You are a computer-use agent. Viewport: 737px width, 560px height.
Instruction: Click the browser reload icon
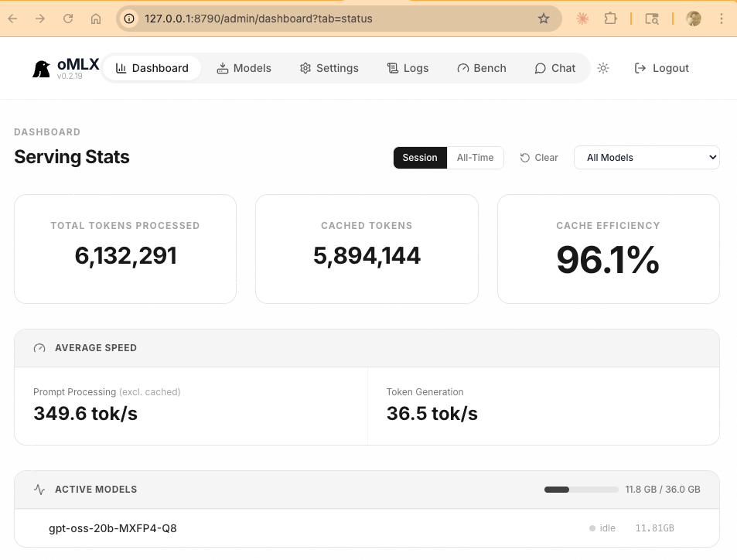click(x=68, y=19)
